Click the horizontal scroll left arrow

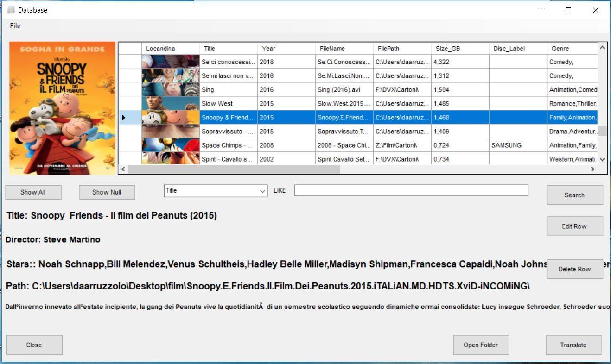123,169
